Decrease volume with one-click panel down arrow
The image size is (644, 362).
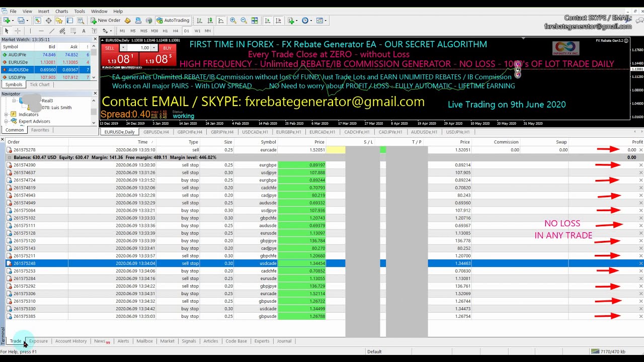click(123, 48)
